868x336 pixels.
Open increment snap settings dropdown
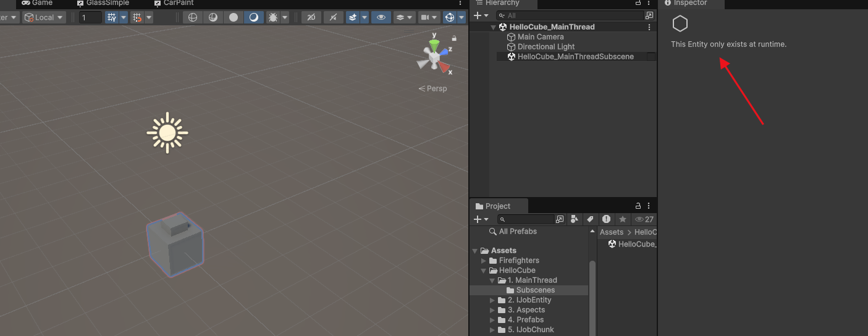pyautogui.click(x=149, y=17)
